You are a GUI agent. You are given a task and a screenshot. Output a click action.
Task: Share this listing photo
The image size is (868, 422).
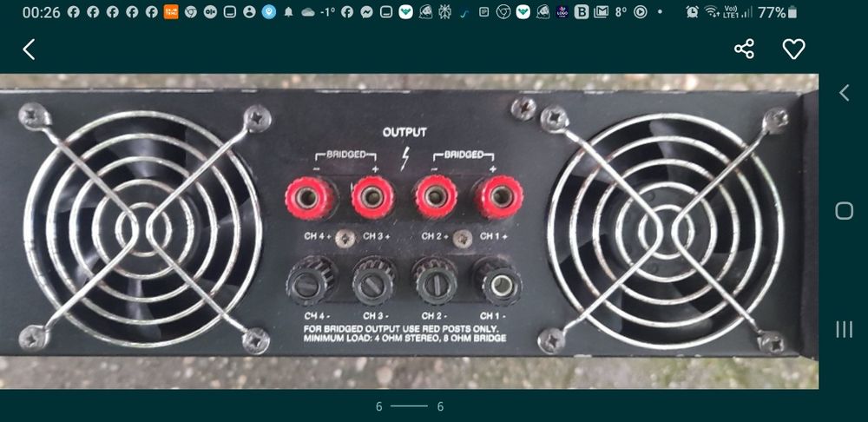[x=744, y=49]
